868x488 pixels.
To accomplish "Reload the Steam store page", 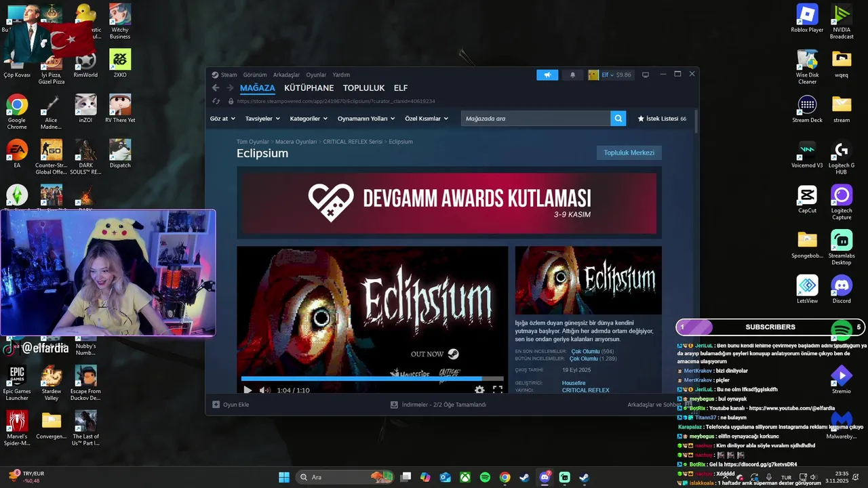I will (x=216, y=101).
